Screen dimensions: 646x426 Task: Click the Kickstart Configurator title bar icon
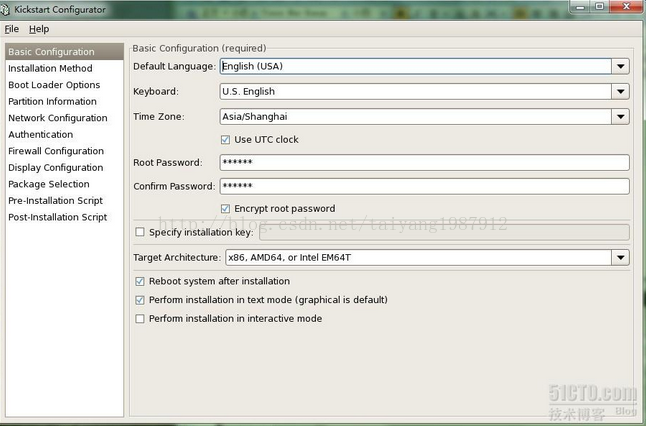[x=5, y=9]
